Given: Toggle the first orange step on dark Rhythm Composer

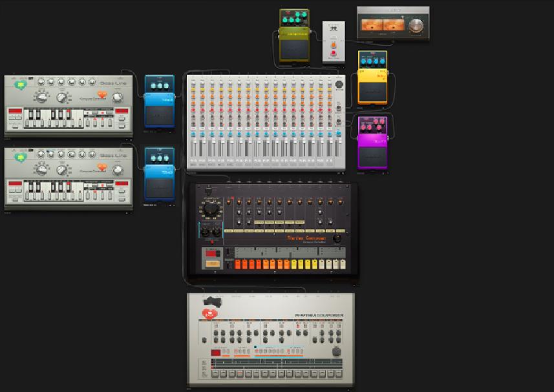Looking at the screenshot, I should (237, 264).
